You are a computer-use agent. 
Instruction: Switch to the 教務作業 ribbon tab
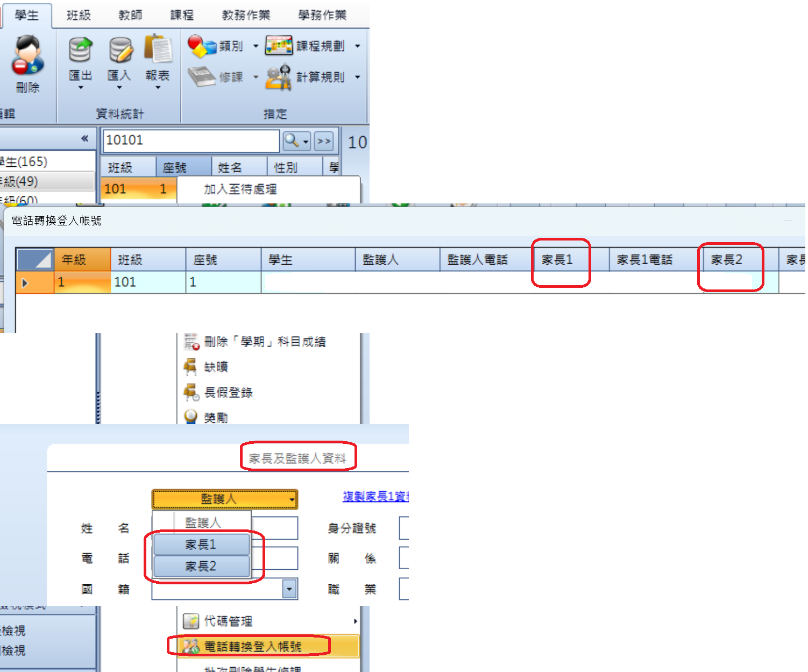pyautogui.click(x=246, y=15)
